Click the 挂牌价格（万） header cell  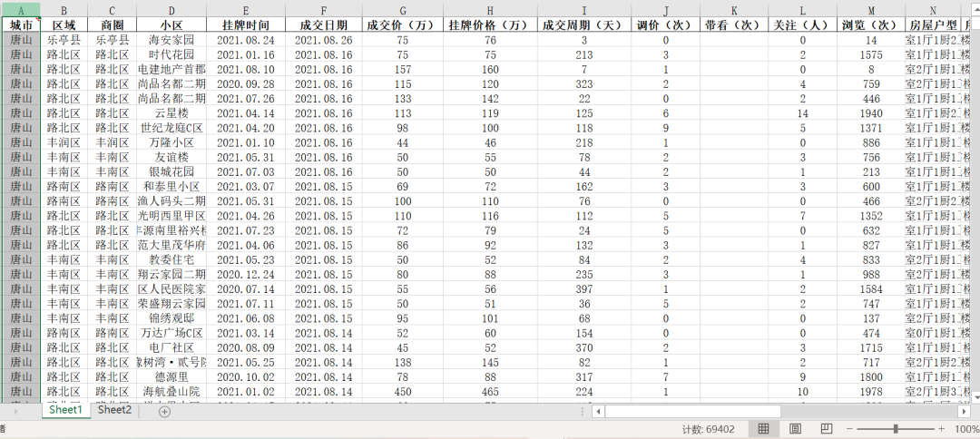coord(490,25)
